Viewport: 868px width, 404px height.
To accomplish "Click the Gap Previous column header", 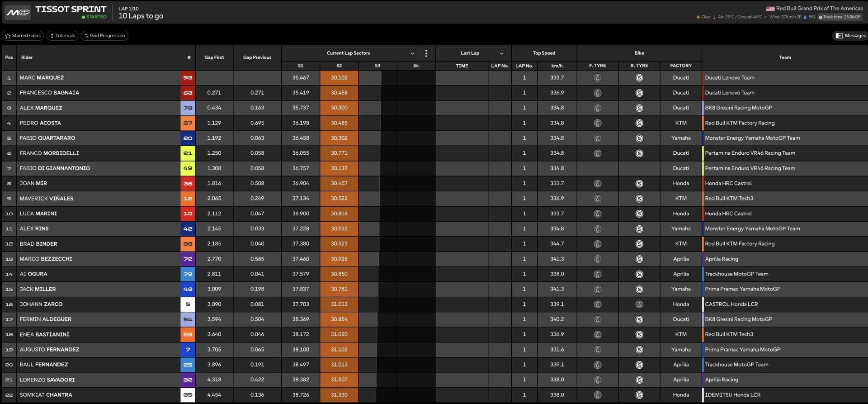I will (257, 57).
